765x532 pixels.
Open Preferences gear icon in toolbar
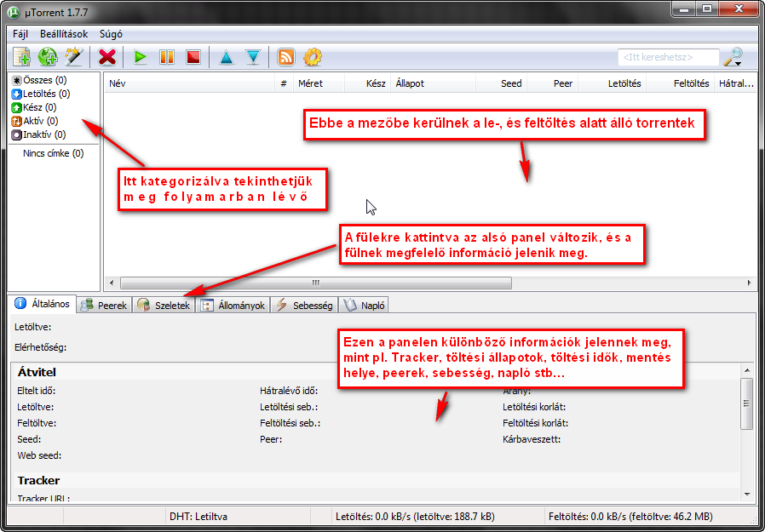(x=313, y=57)
